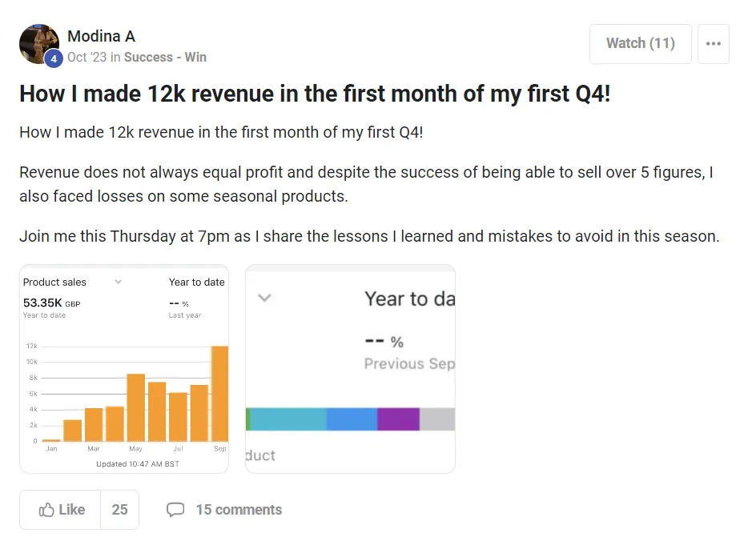Click the speech bubble comment icon
Viewport: 756px width, 537px height.
[175, 510]
